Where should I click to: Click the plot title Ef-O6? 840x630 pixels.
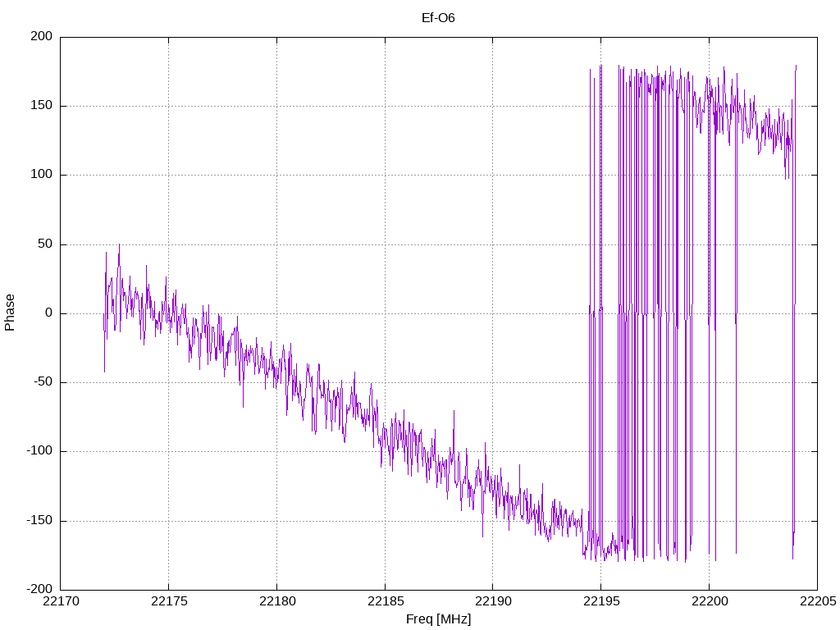[x=438, y=17]
